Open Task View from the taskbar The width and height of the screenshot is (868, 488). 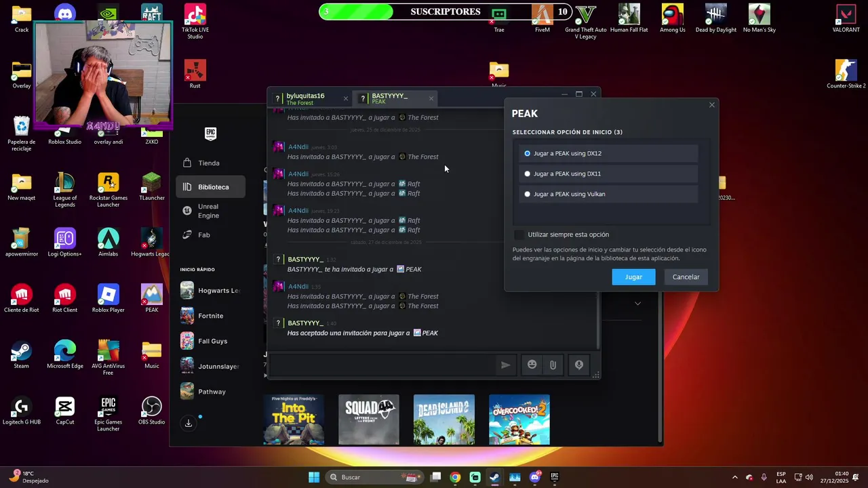pos(435,477)
